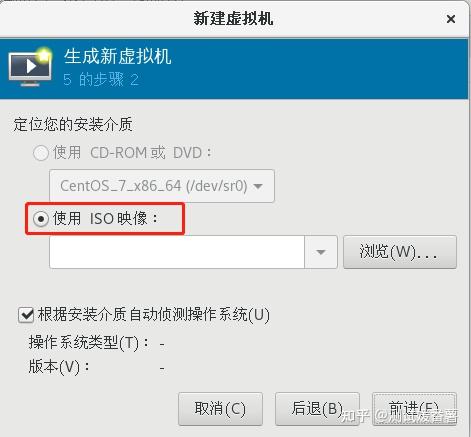Click the 生成新虚拟机 header title
Viewport: 471px width, 437px height.
click(118, 56)
